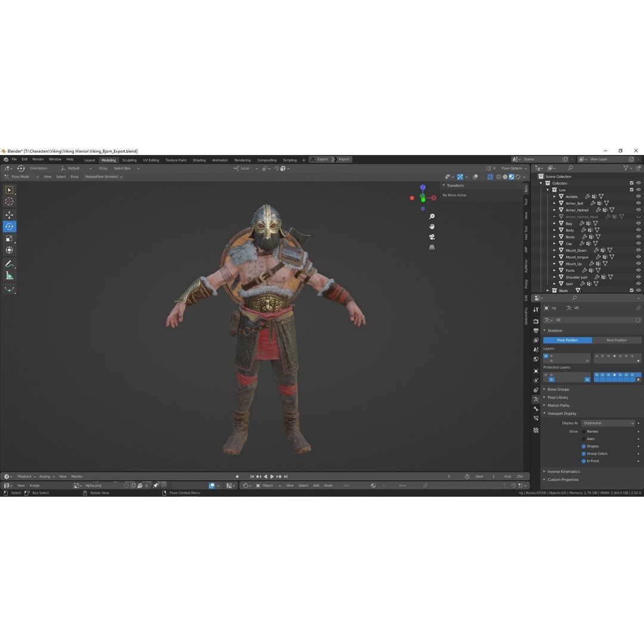This screenshot has height=644, width=644.
Task: Click the fake user shield icon for VB
Action: tap(638, 320)
